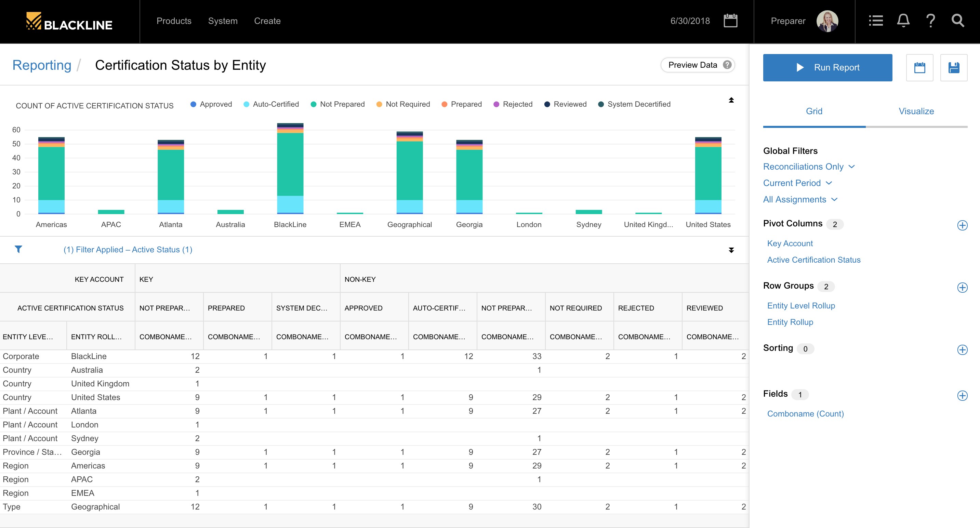Screen dimensions: 980x528
Task: Click the schedule report calendar icon
Action: tap(919, 68)
